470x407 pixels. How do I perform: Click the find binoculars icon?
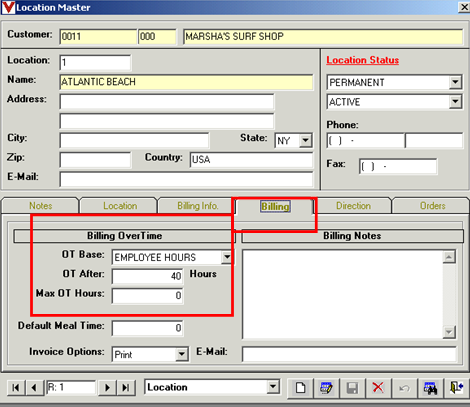coord(430,388)
